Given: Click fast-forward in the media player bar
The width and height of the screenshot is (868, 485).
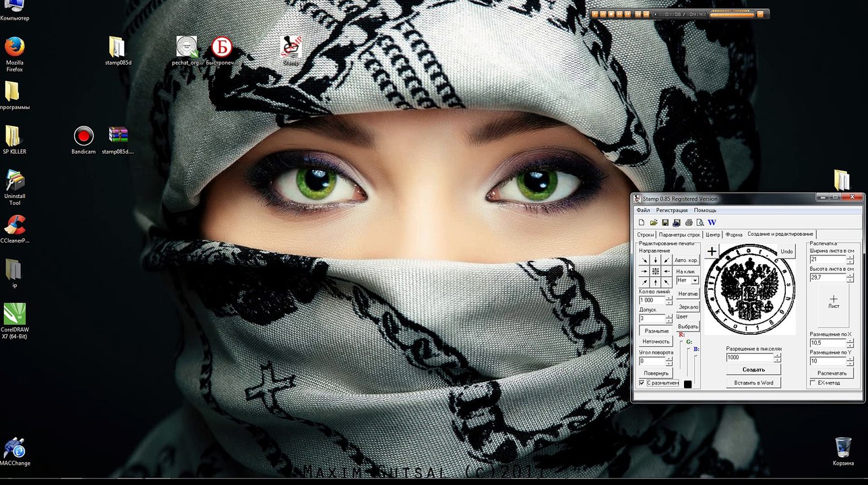Looking at the screenshot, I should point(627,13).
